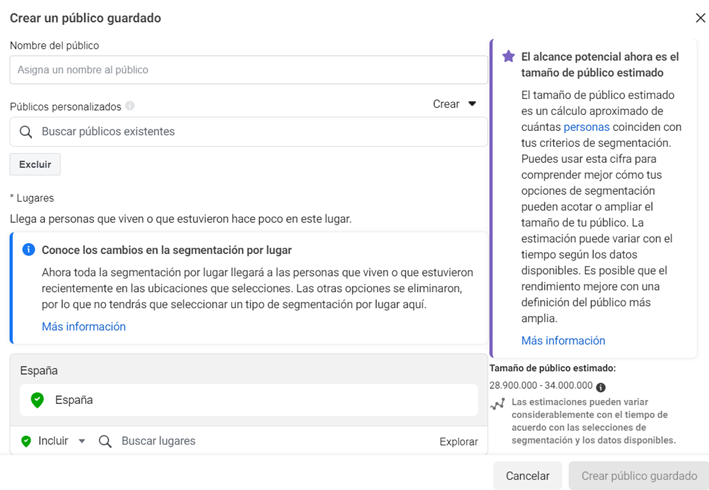Click El alcance potencial panel heading

pos(600,65)
